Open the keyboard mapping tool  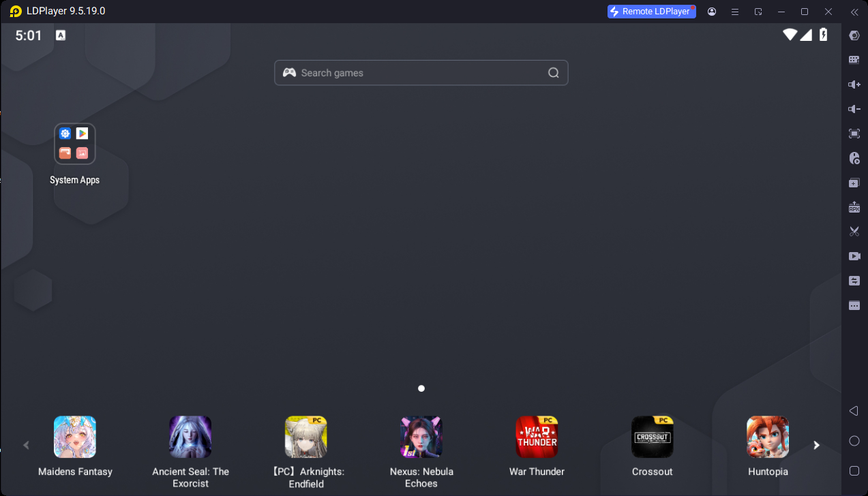[x=854, y=60]
